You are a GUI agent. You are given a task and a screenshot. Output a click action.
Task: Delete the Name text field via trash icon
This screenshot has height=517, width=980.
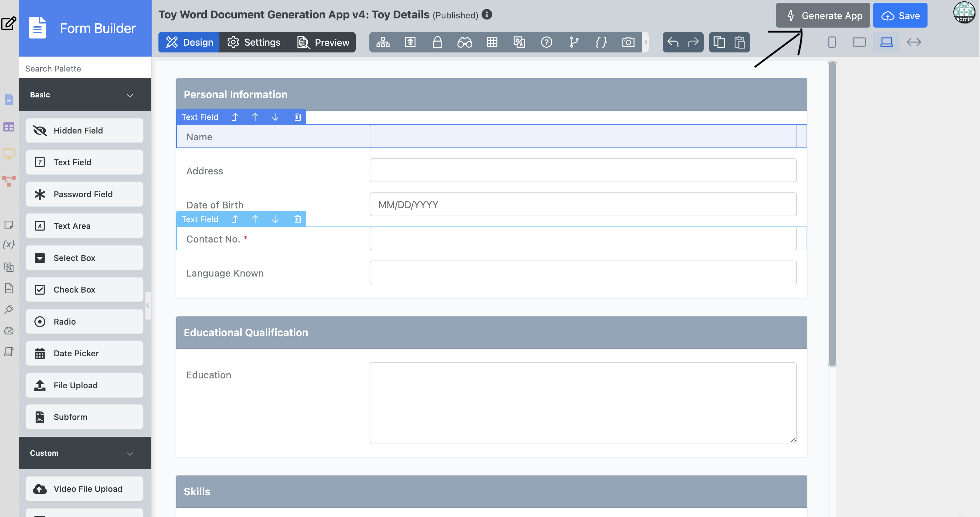click(x=297, y=117)
